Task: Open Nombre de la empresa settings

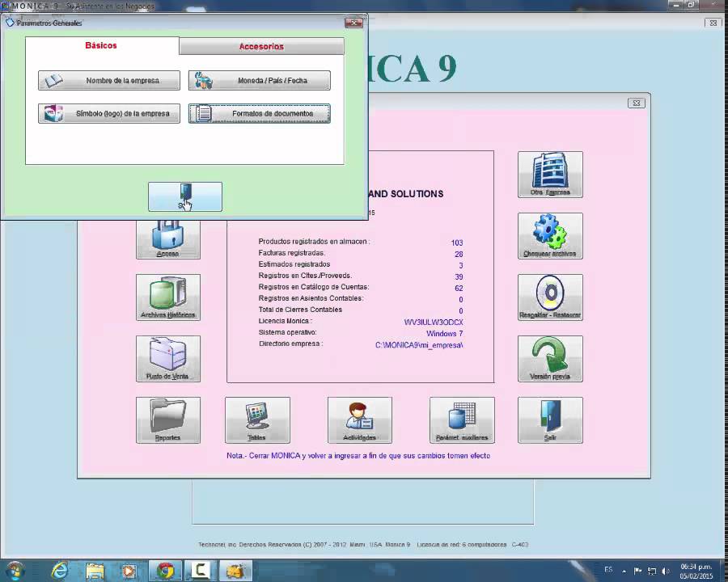Action: 109,80
